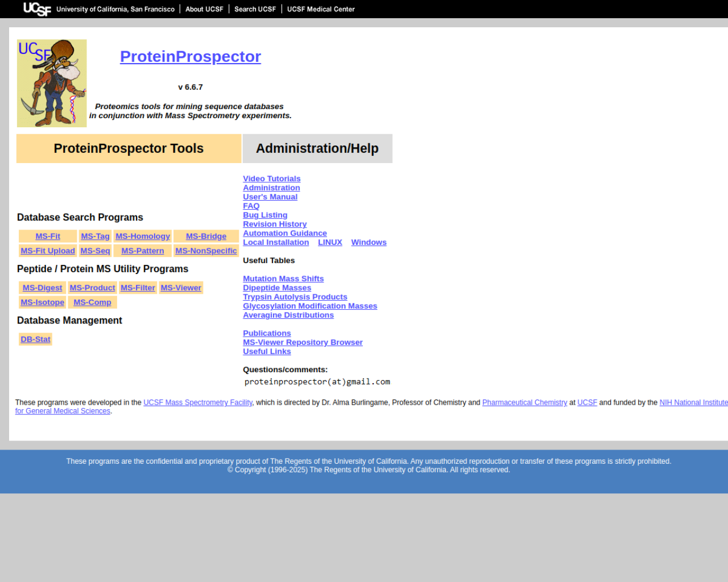Click the Useful Tables heading
Image resolution: width=728 pixels, height=582 pixels.
point(269,260)
